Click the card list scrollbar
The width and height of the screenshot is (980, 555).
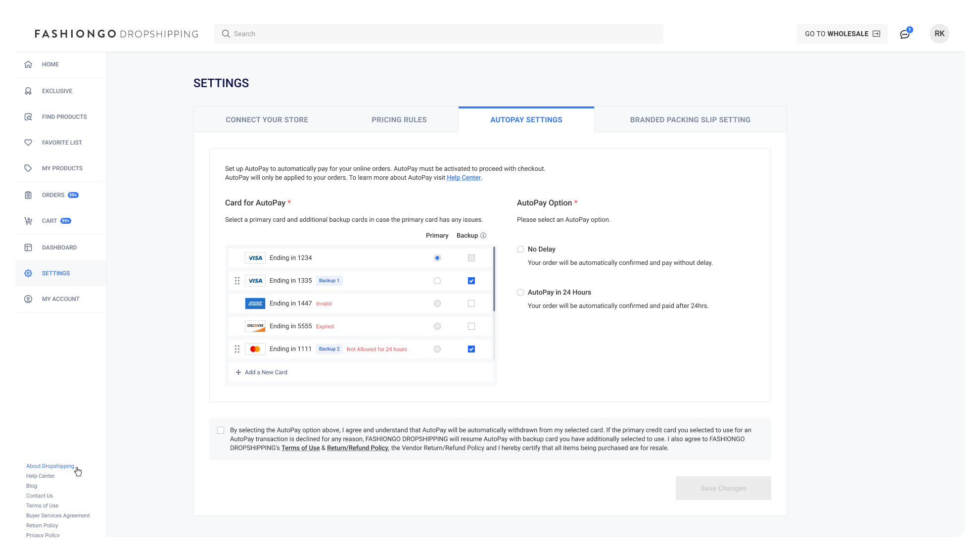(494, 280)
